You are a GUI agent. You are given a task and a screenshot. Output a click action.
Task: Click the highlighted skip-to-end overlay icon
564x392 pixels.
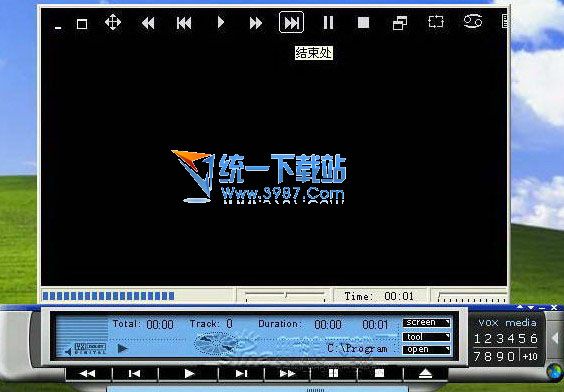(291, 22)
